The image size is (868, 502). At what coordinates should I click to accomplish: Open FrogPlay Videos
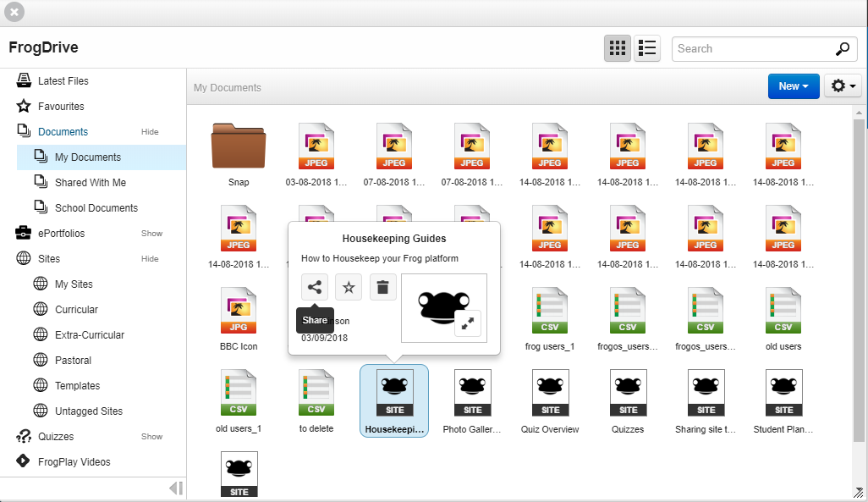click(x=74, y=462)
